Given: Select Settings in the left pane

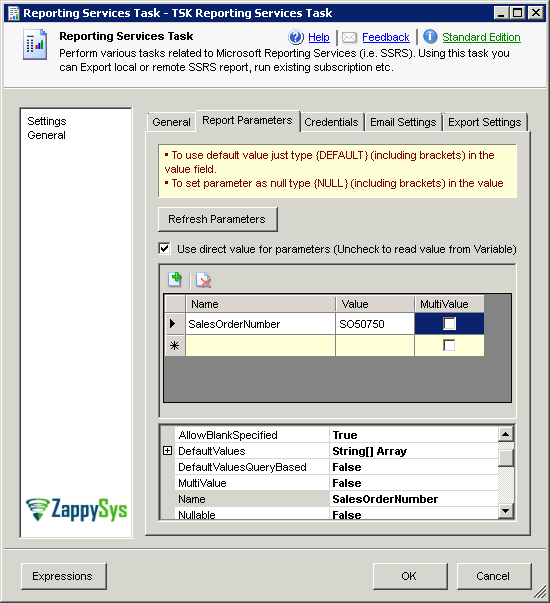Looking at the screenshot, I should pos(47,121).
